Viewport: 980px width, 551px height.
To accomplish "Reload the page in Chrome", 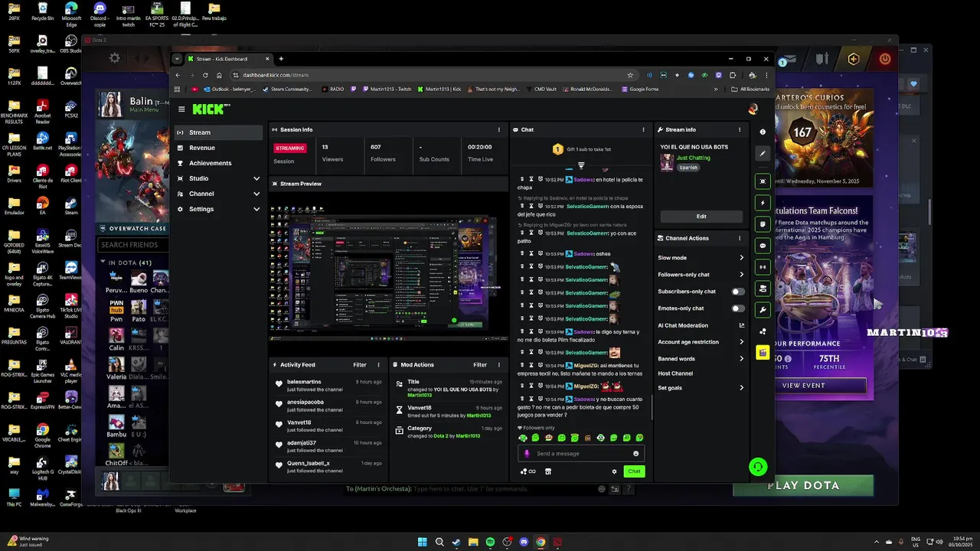I will (x=205, y=75).
